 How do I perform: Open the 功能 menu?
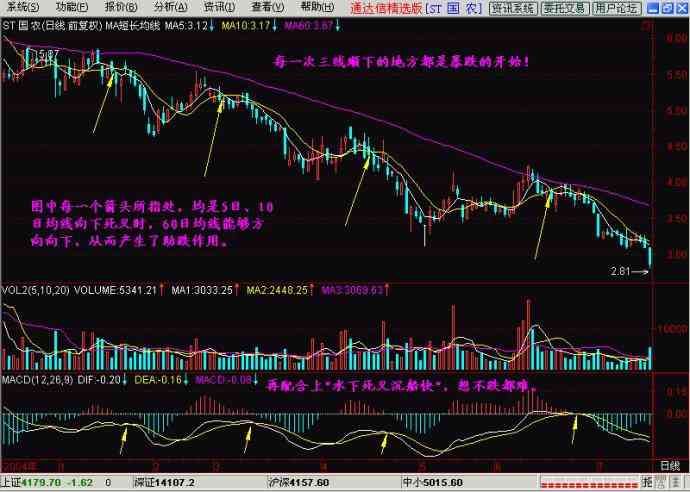click(x=68, y=7)
